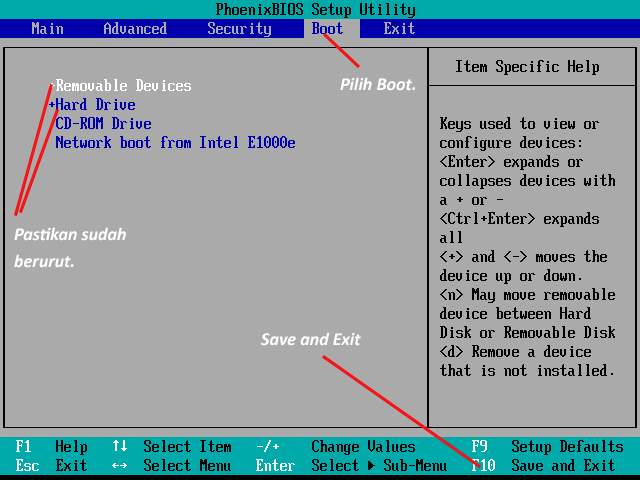The height and width of the screenshot is (480, 640).
Task: Click '<d> Remove a device' help line
Action: [515, 351]
